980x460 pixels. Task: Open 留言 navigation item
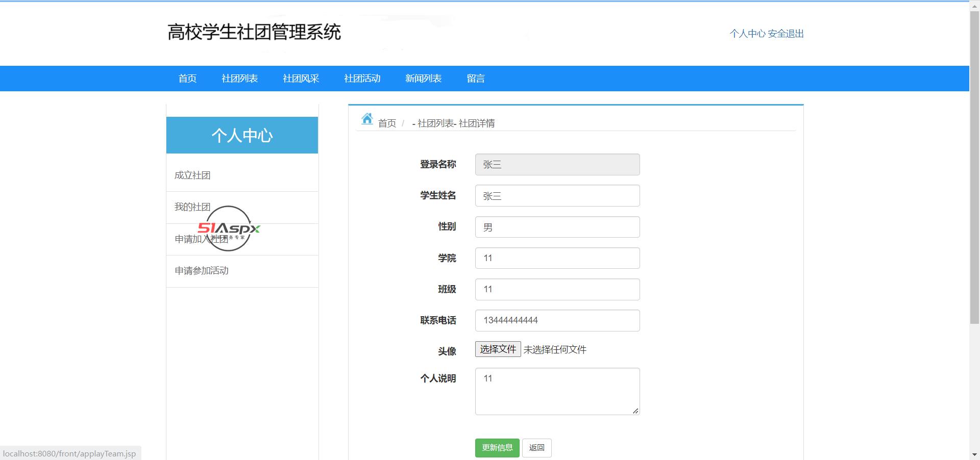point(476,79)
